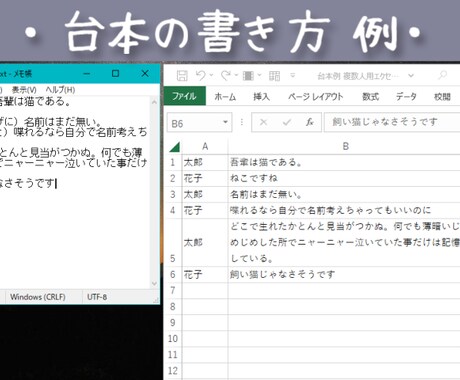Close the Notepad window

145,73
